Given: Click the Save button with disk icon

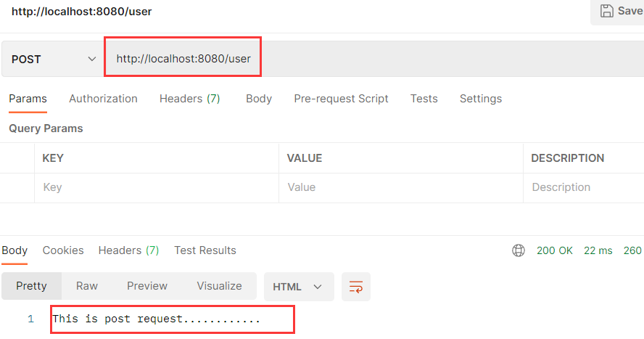Looking at the screenshot, I should coord(621,12).
